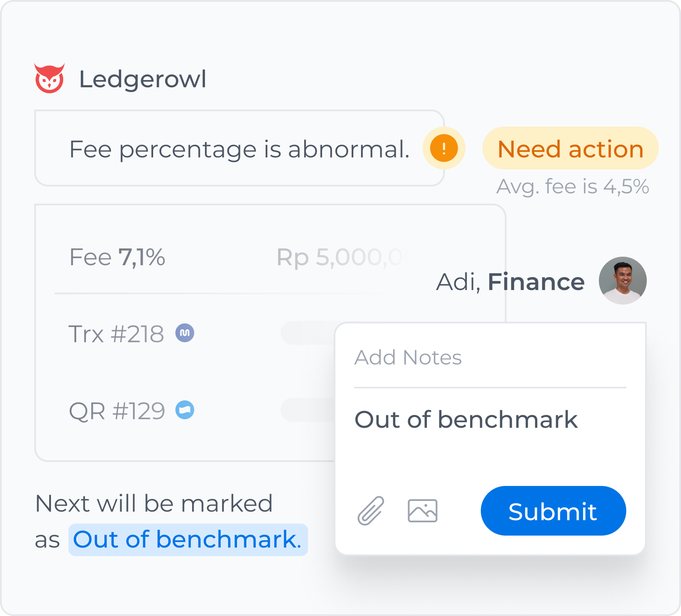
Task: Click the Add Notes field
Action: (x=490, y=358)
